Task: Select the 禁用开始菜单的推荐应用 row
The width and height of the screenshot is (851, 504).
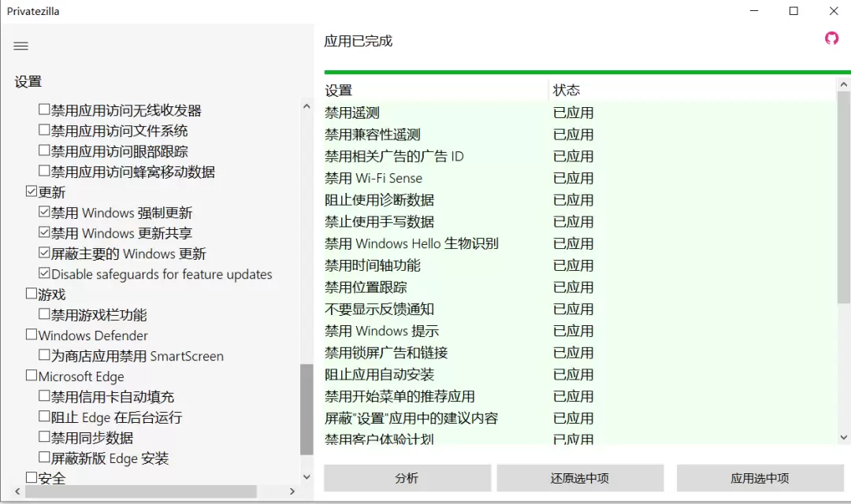Action: [x=580, y=396]
